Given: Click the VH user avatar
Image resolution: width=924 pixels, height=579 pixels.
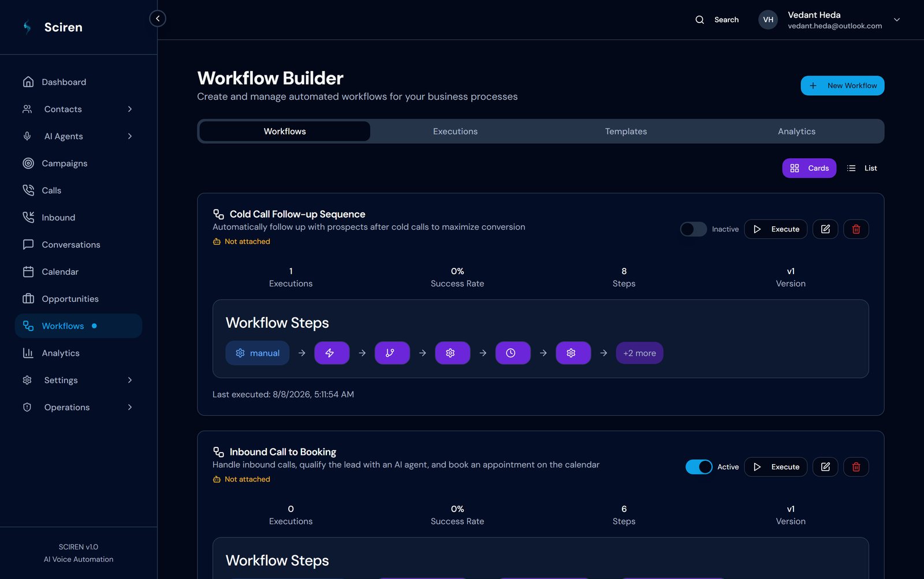Looking at the screenshot, I should (768, 20).
